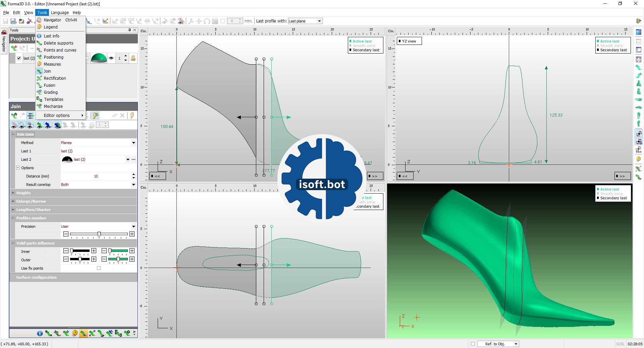The width and height of the screenshot is (644, 348).
Task: Uncheck the last (2) checkbox
Action: [19, 58]
